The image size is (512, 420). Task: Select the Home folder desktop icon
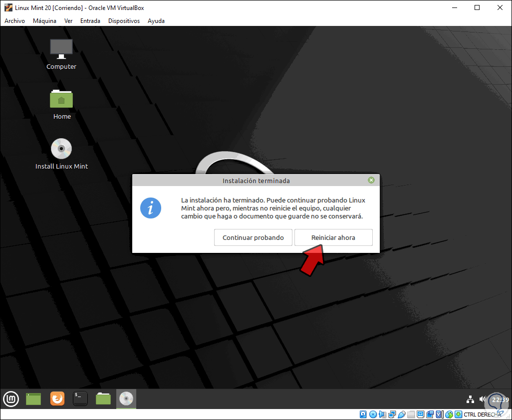pyautogui.click(x=62, y=104)
